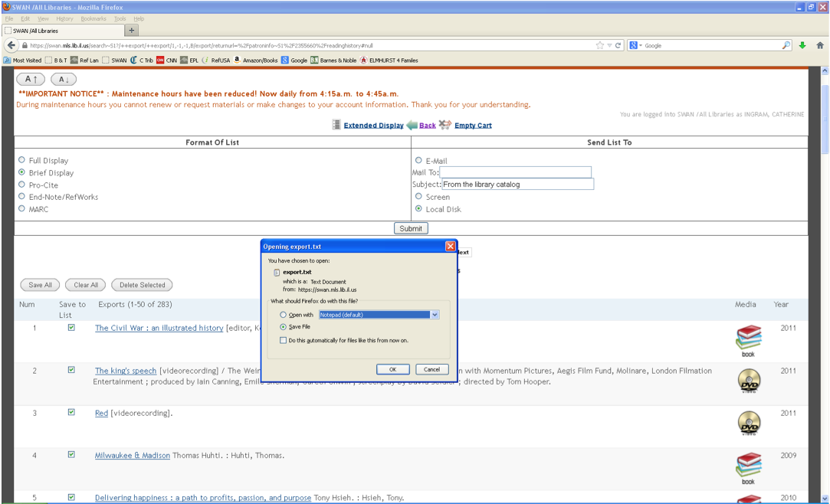The height and width of the screenshot is (504, 830).
Task: Click the browser back arrow button
Action: (x=11, y=45)
